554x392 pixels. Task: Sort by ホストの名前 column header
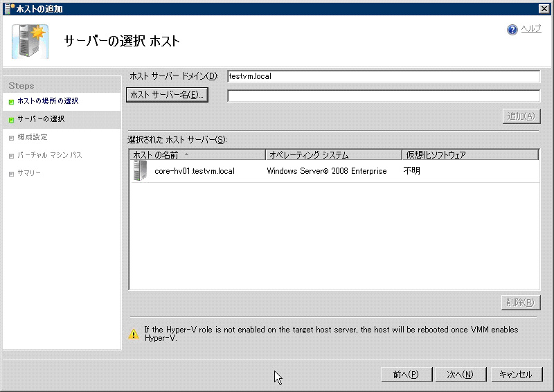click(197, 155)
